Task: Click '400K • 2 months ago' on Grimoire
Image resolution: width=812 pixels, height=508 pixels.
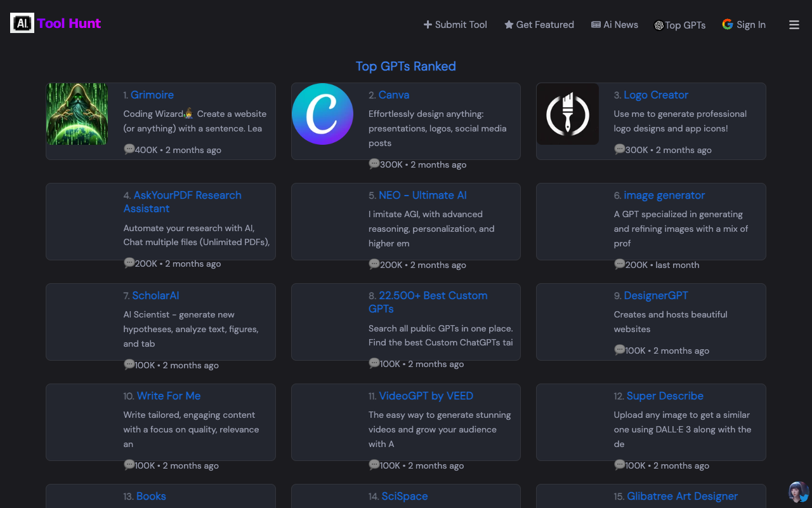Action: (x=178, y=150)
